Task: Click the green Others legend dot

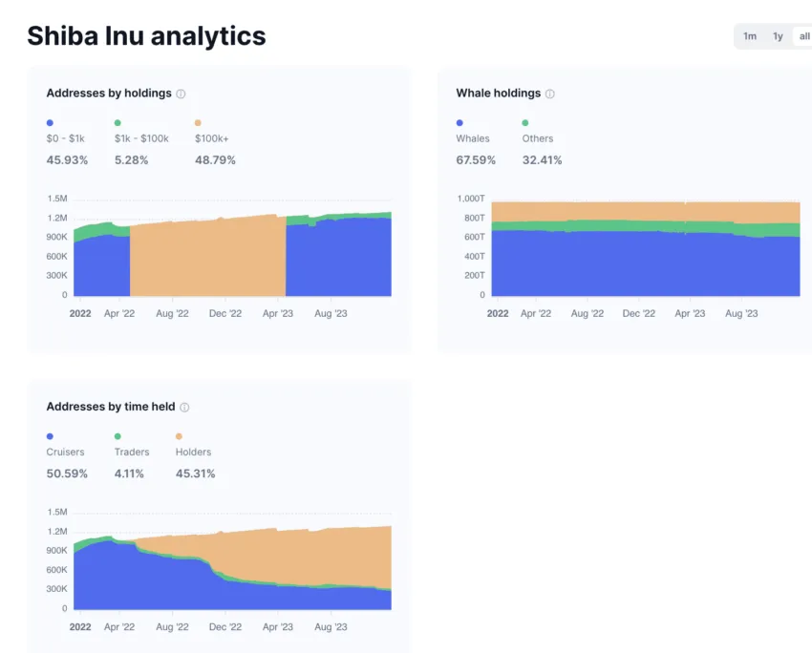Action: click(x=525, y=122)
